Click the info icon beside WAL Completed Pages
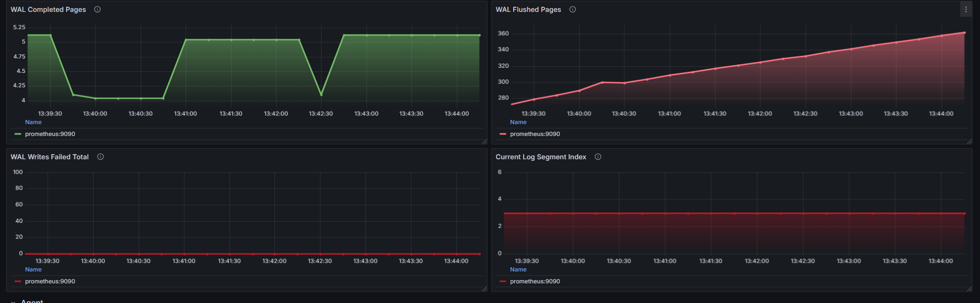Image resolution: width=980 pixels, height=303 pixels. tap(97, 9)
